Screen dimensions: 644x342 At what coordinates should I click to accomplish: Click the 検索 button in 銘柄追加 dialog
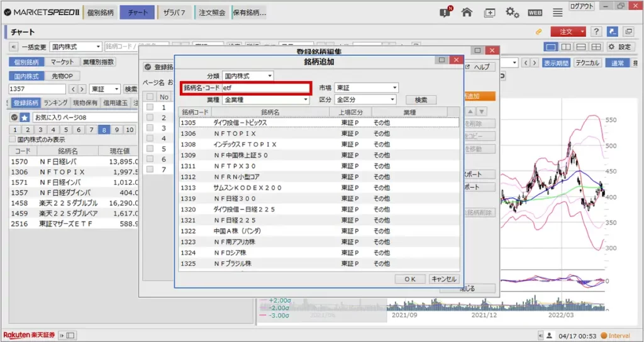(x=421, y=100)
